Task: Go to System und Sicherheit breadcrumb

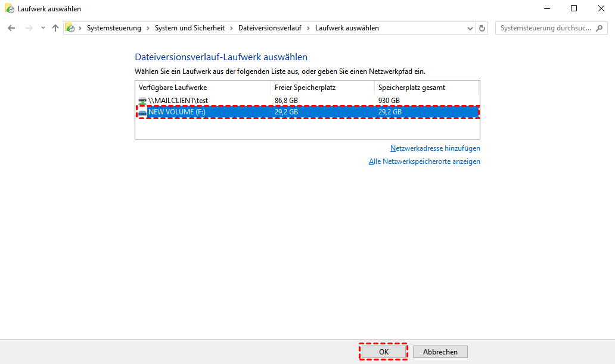Action: (x=190, y=28)
